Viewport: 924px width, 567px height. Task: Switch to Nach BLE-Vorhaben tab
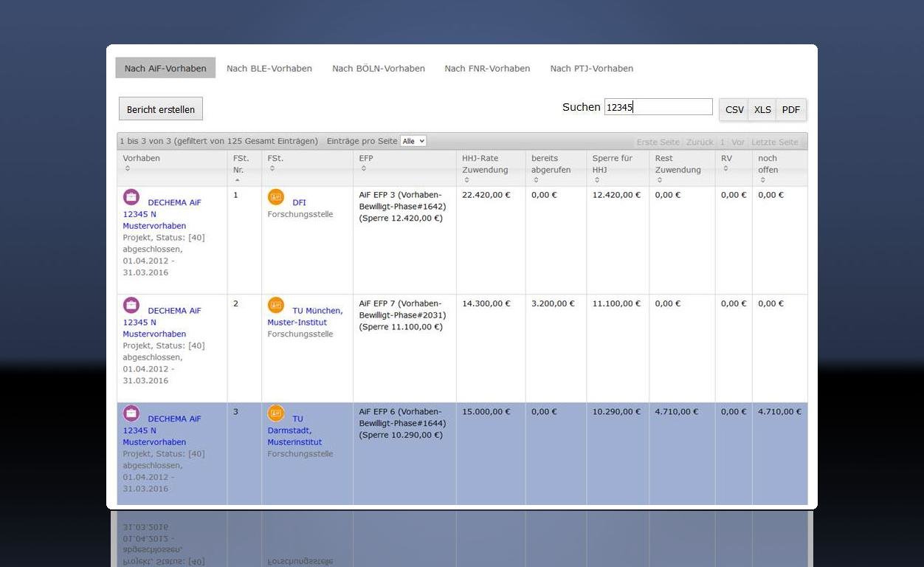pos(269,69)
